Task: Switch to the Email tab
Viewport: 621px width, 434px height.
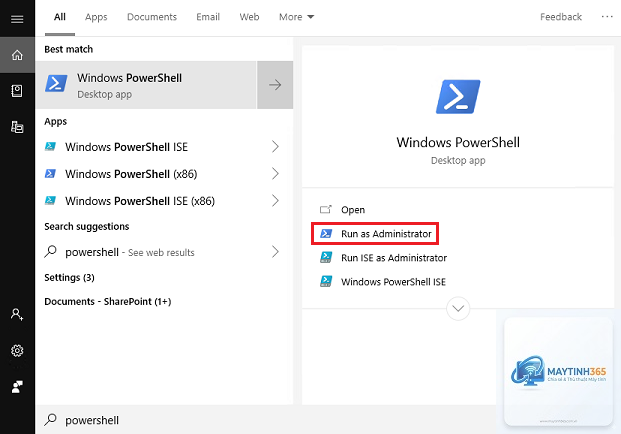Action: 208,17
